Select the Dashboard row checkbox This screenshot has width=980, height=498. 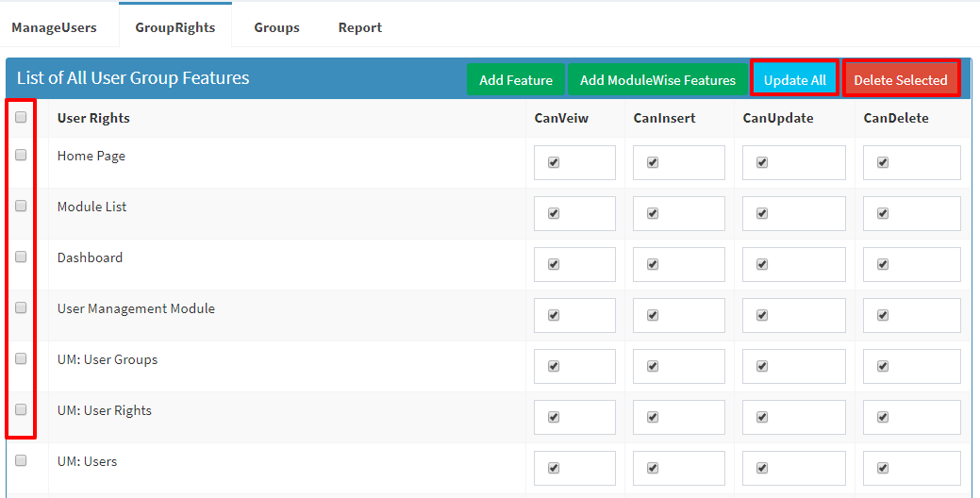(x=21, y=257)
